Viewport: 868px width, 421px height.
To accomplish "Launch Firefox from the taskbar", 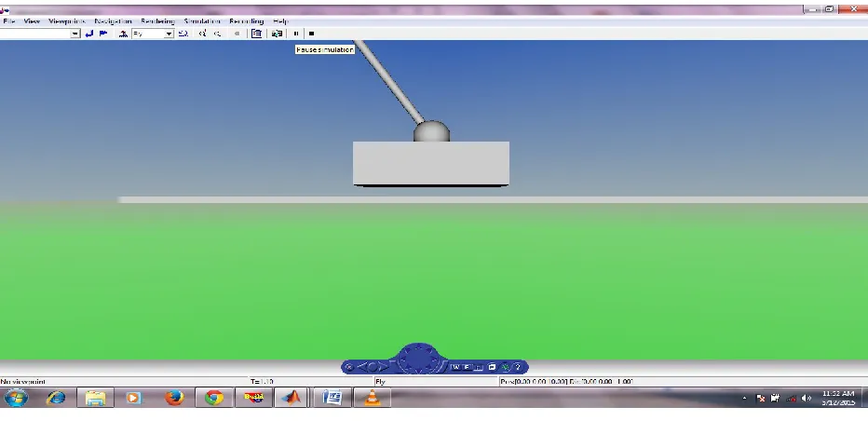I will (174, 398).
